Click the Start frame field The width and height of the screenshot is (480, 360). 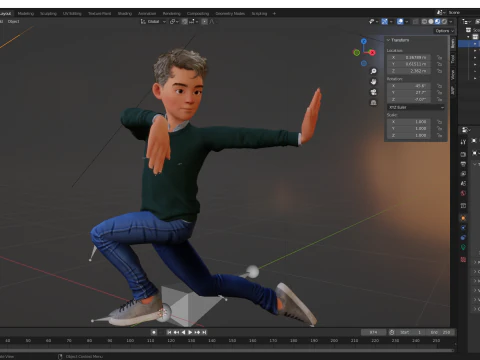pos(411,332)
